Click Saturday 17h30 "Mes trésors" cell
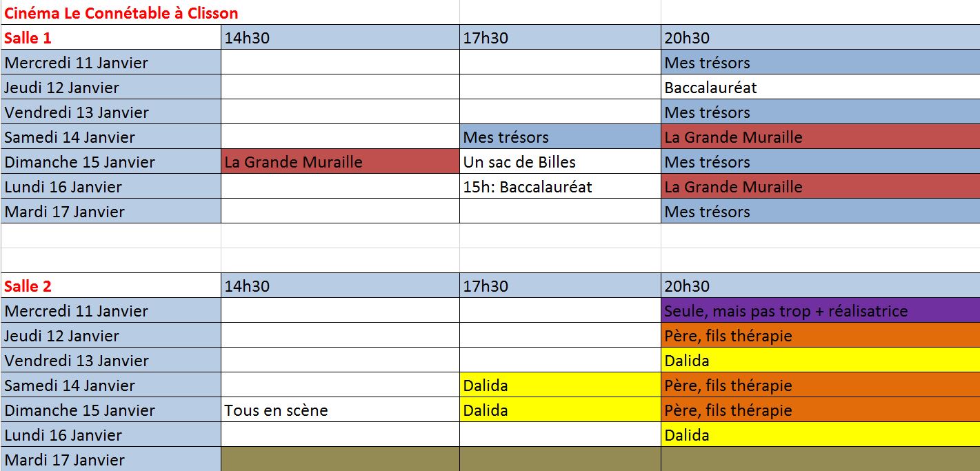980x471 pixels. [559, 137]
